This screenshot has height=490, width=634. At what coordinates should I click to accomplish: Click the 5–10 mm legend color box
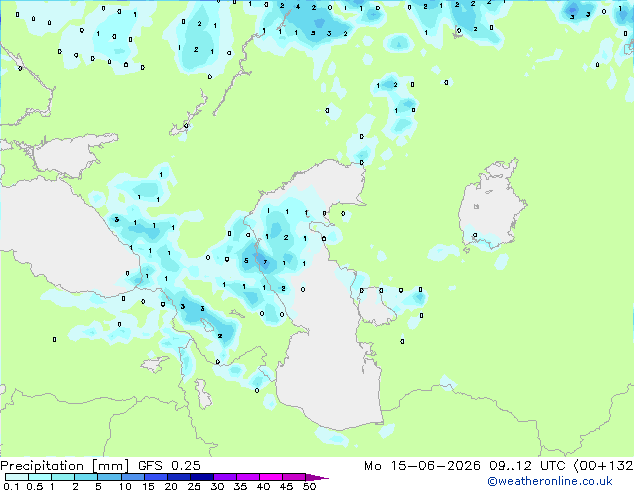click(109, 477)
